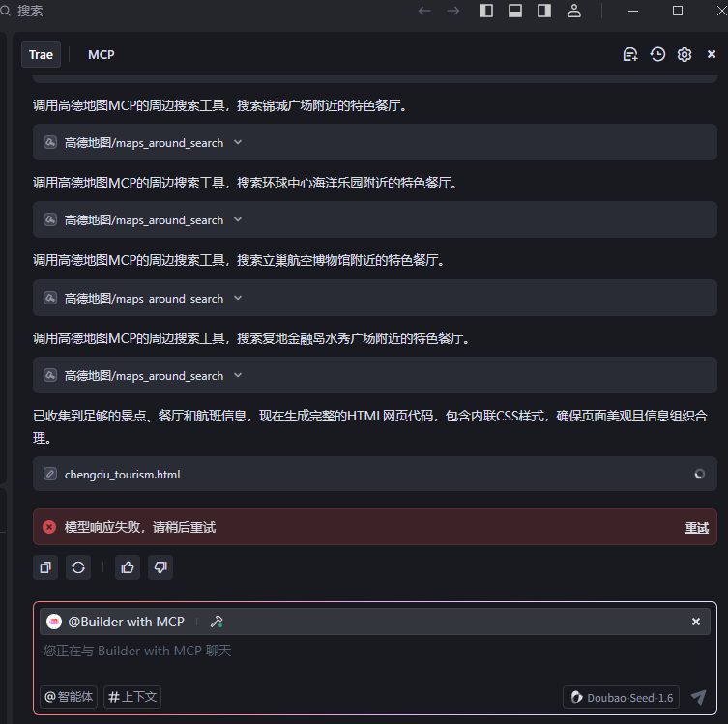This screenshot has height=724, width=728.
Task: Toggle the right sidebar layout icon
Action: 544,11
